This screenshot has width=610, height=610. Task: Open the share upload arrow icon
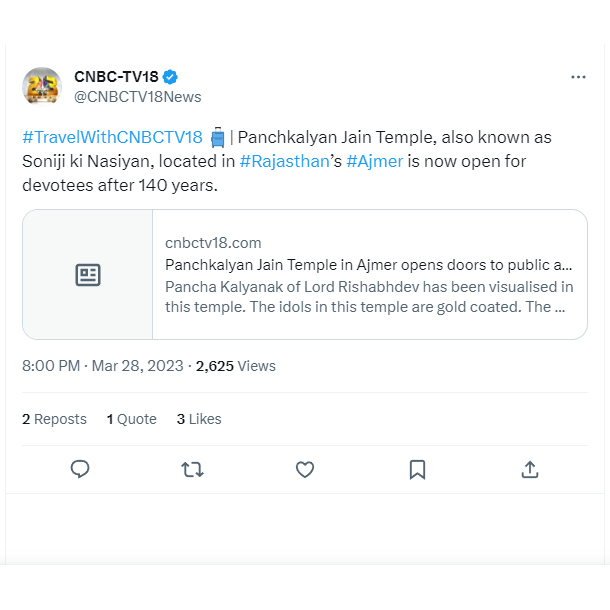tap(530, 469)
